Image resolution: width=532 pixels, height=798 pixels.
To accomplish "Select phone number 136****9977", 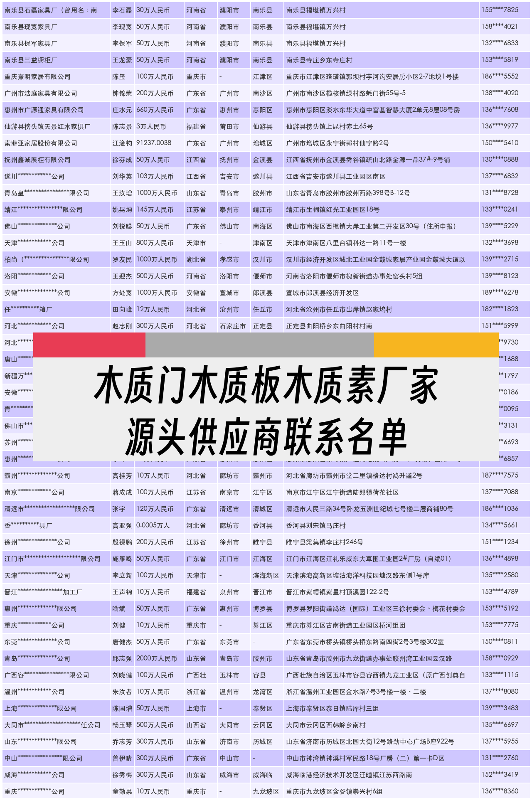I will 500,126.
